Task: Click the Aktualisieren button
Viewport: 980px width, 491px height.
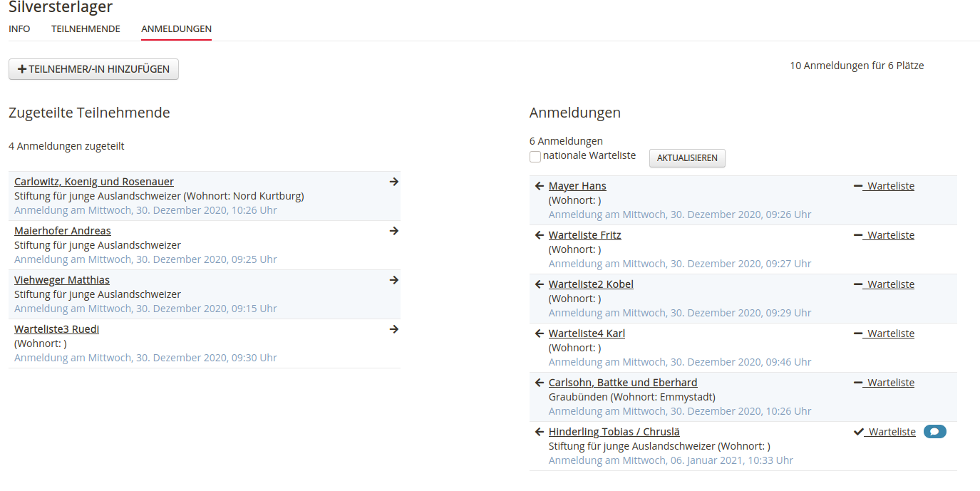Action: coord(687,158)
